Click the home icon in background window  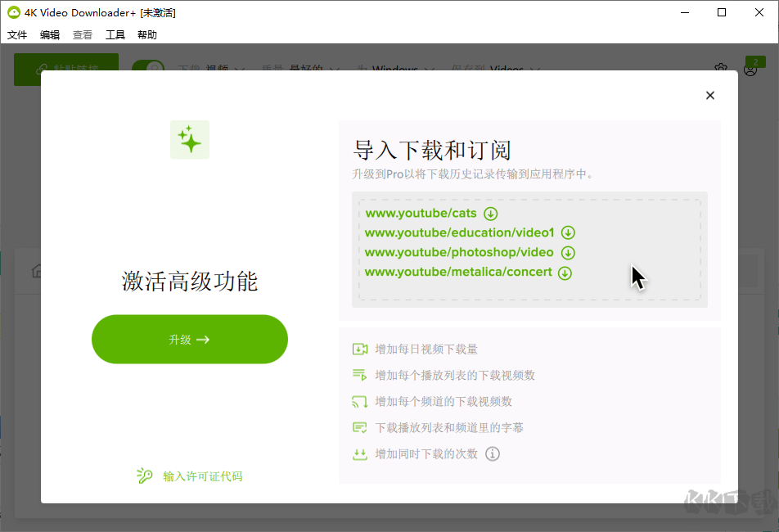37,271
